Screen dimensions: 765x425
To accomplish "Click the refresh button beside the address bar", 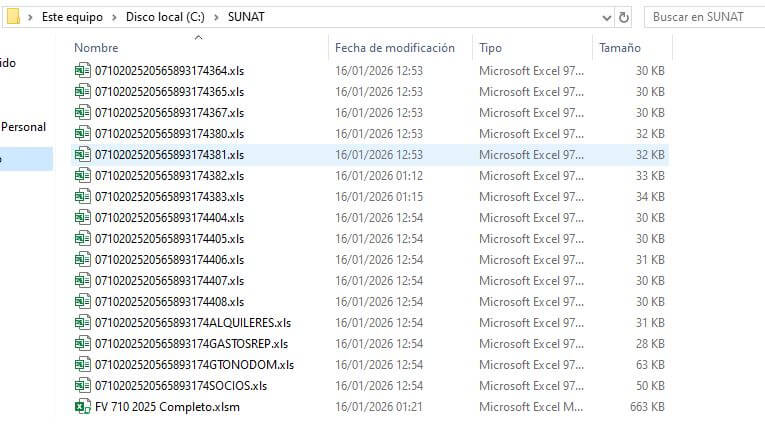I will [625, 17].
